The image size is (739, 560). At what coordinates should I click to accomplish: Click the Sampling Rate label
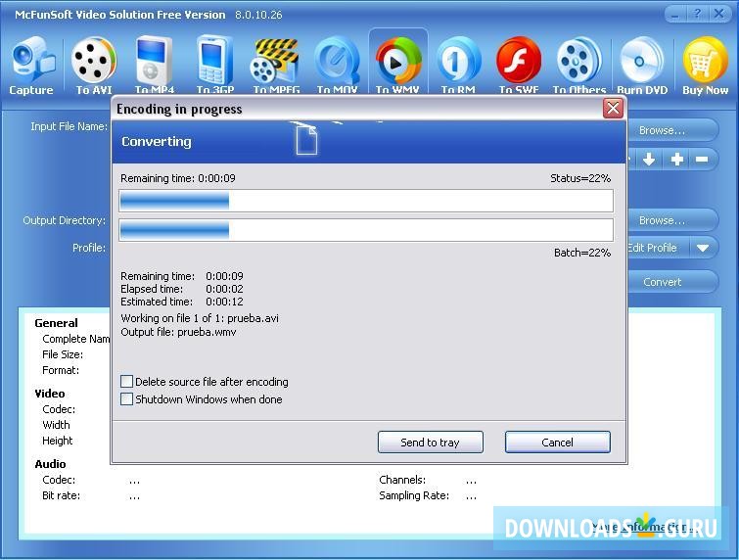click(x=414, y=495)
